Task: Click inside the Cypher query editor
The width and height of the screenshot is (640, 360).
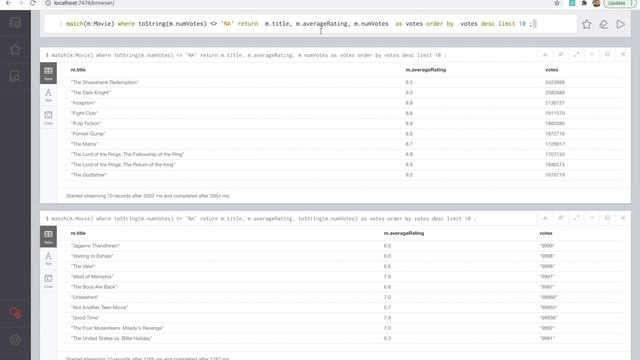Action: click(310, 24)
